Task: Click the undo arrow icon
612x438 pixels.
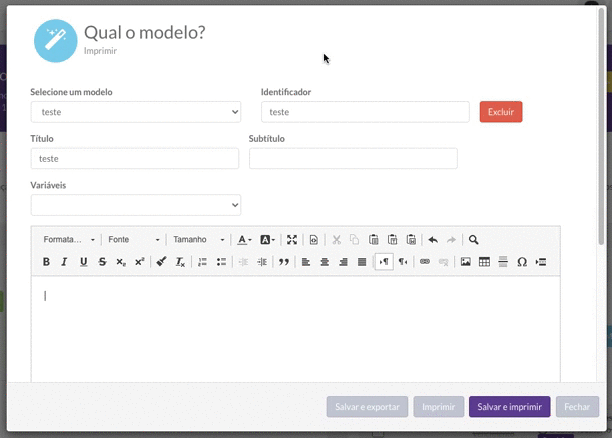Action: 433,240
